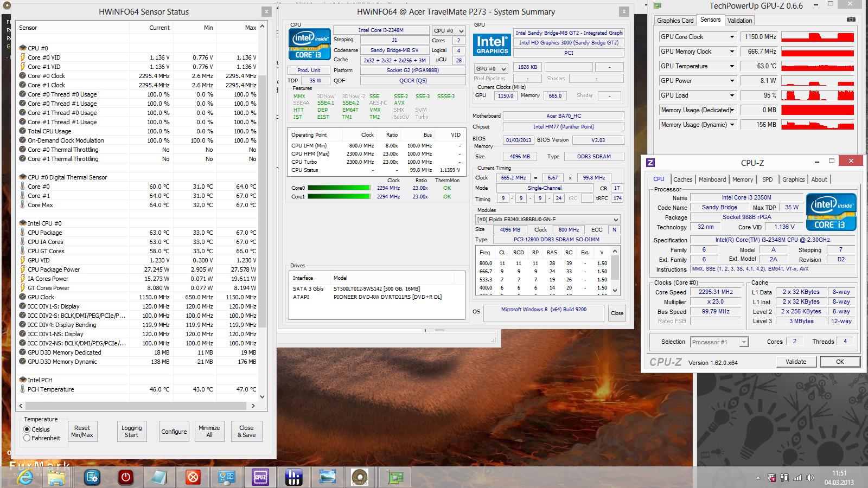Click the red power button taskbar icon

click(126, 477)
